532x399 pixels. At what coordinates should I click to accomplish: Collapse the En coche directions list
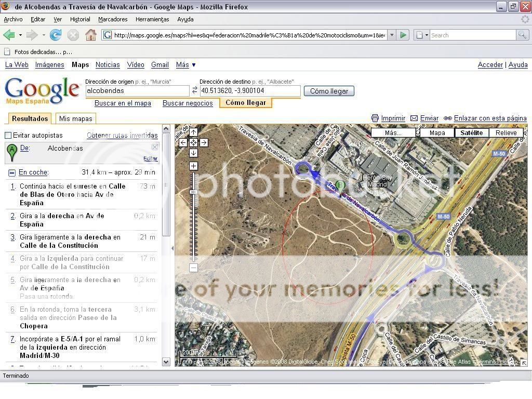(11, 172)
